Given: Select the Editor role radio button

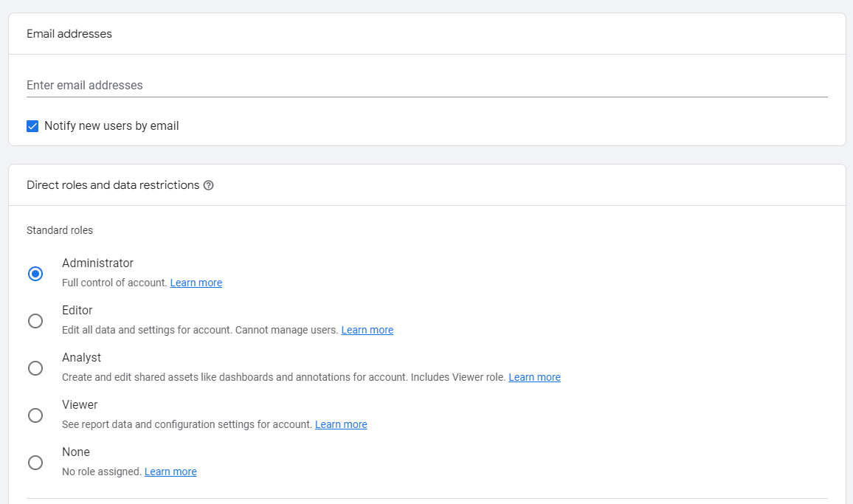Looking at the screenshot, I should tap(35, 321).
